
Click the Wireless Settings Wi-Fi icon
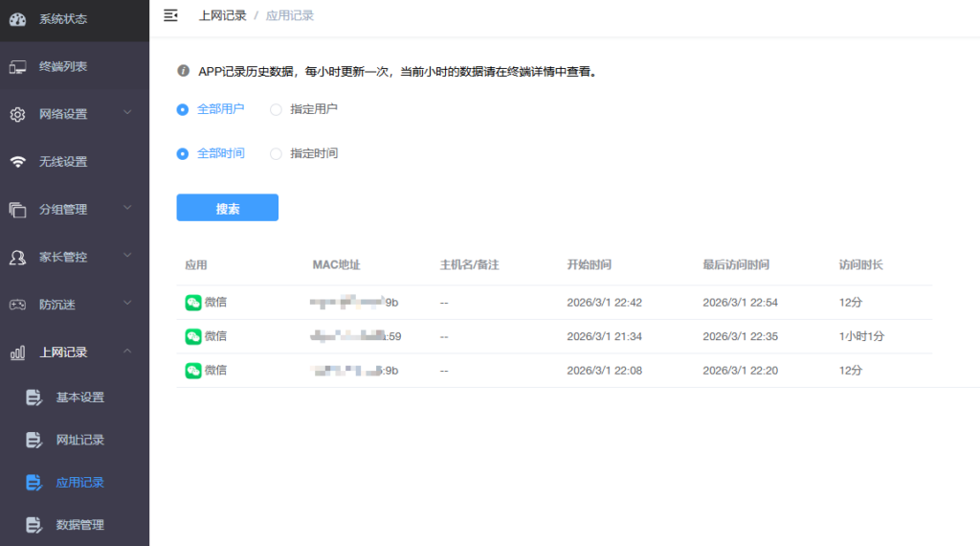(17, 162)
